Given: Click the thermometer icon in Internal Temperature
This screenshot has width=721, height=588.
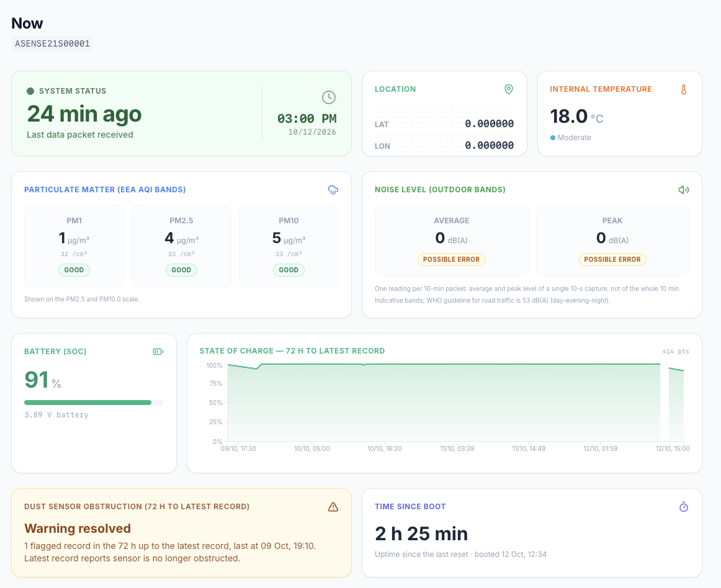Looking at the screenshot, I should [x=684, y=90].
